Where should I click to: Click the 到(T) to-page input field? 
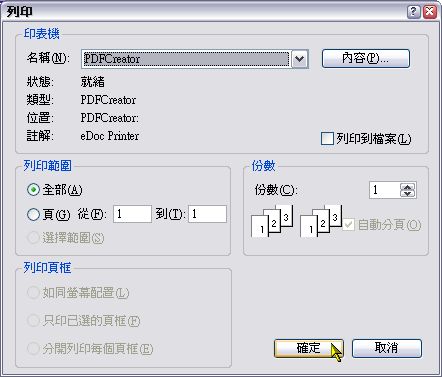(207, 214)
